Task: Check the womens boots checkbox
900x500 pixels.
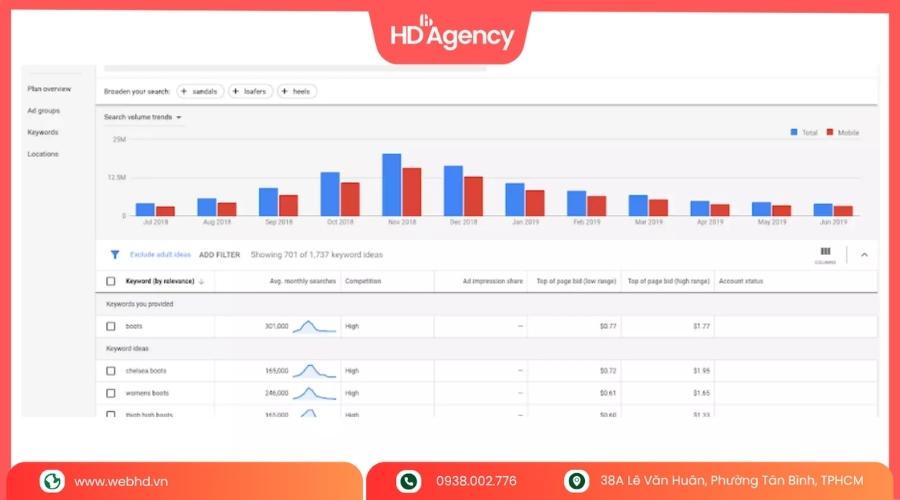Action: click(x=111, y=393)
